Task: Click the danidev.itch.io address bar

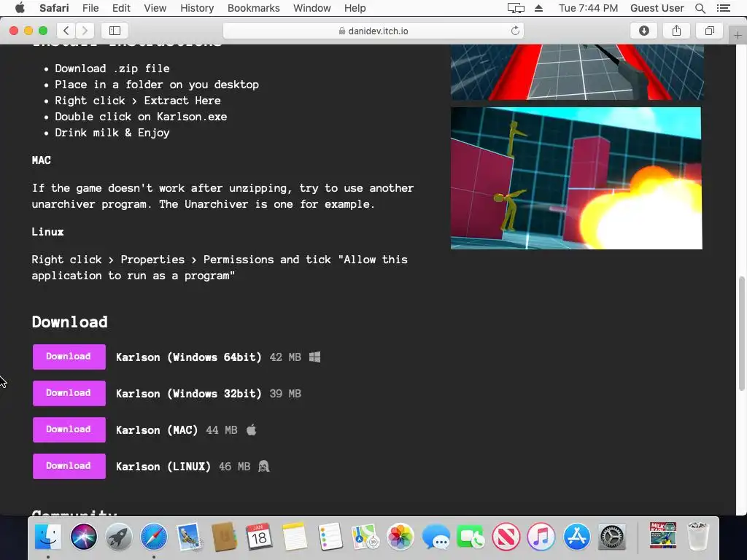Action: coord(373,31)
